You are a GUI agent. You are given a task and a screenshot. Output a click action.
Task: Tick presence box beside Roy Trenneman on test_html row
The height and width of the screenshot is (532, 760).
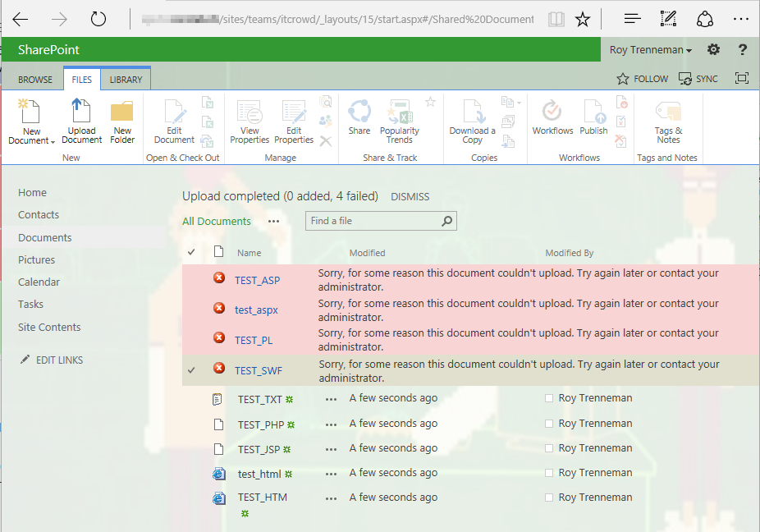pyautogui.click(x=549, y=473)
